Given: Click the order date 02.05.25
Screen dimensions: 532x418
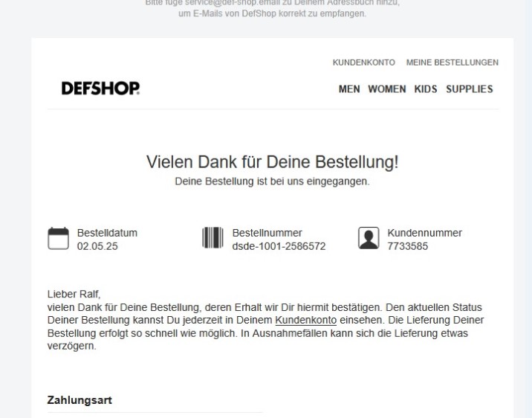Looking at the screenshot, I should click(x=97, y=246).
